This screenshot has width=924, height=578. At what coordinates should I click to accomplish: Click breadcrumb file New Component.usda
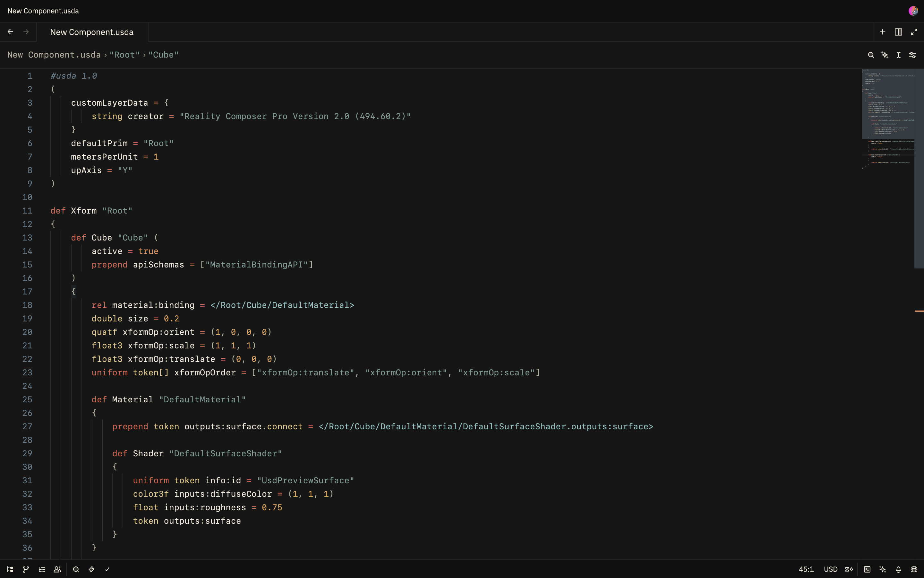[54, 55]
